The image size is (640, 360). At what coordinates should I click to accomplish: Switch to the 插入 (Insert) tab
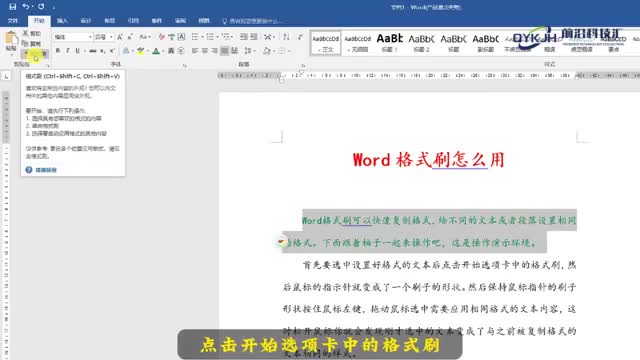pyautogui.click(x=62, y=20)
